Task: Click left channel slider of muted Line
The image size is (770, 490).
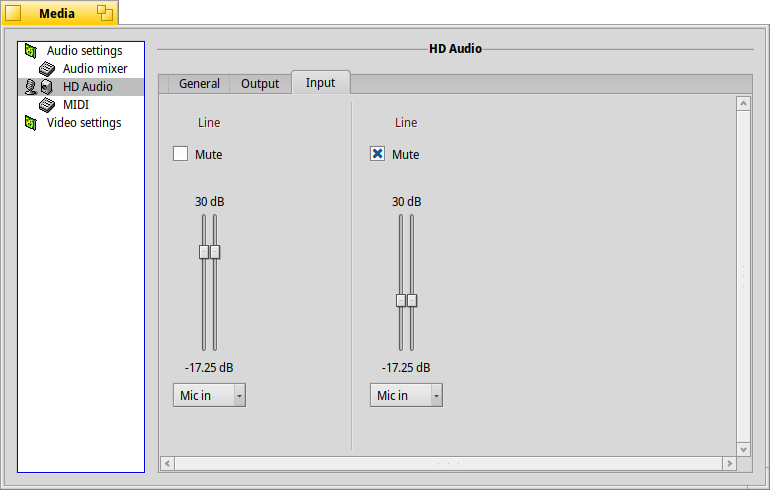Action: (401, 300)
